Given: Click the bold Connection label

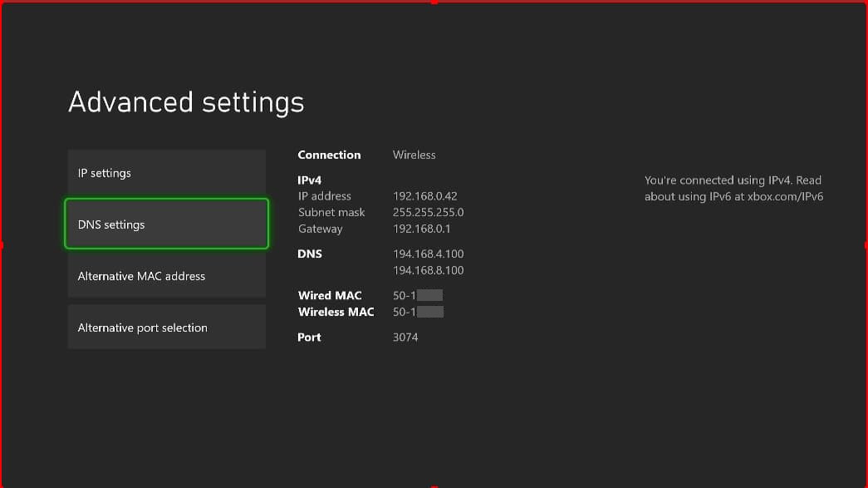Looking at the screenshot, I should [329, 155].
